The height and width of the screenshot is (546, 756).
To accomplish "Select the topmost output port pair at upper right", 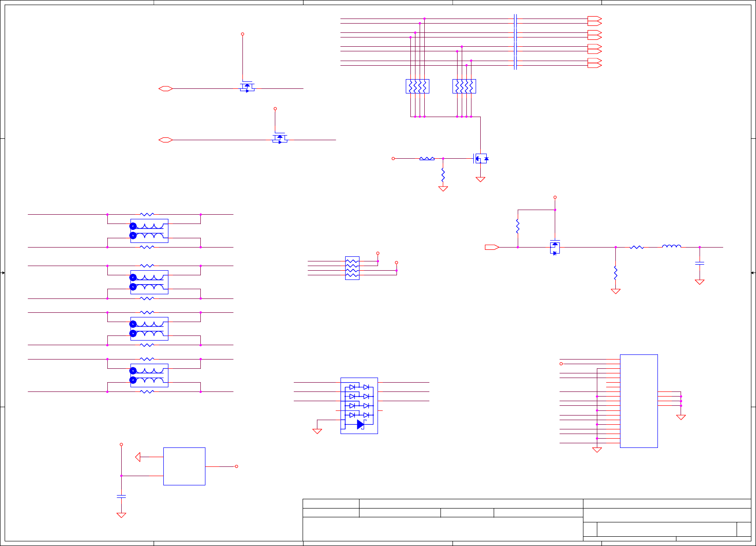I will click(x=595, y=21).
